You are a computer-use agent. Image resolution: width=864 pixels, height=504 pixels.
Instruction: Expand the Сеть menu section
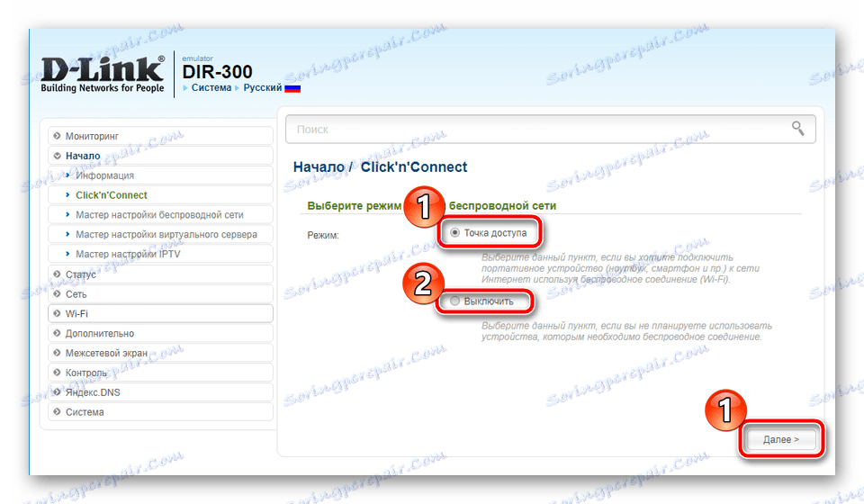pyautogui.click(x=161, y=294)
